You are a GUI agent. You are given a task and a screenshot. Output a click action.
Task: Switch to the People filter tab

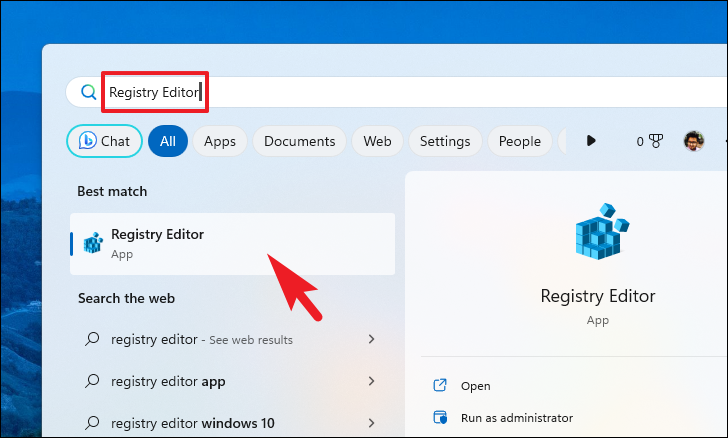520,141
